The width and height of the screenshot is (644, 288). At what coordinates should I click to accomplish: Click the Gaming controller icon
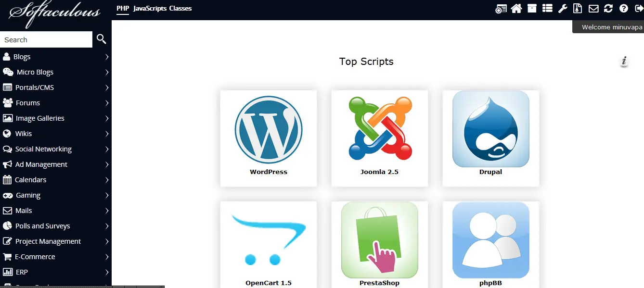click(x=8, y=195)
